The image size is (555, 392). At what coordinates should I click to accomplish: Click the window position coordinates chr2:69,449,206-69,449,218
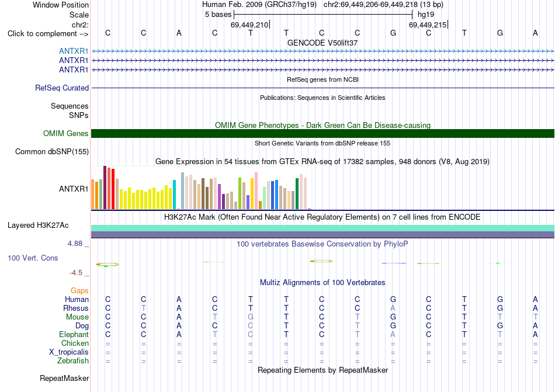[370, 5]
